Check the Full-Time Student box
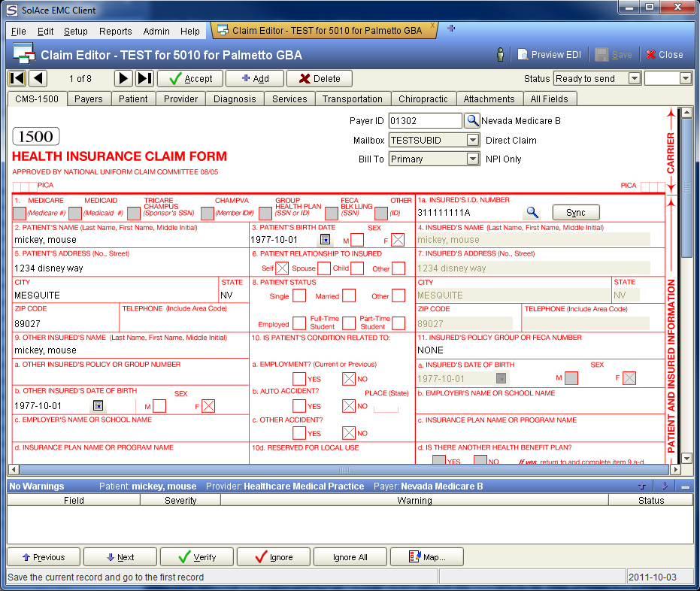This screenshot has height=591, width=700. point(349,323)
